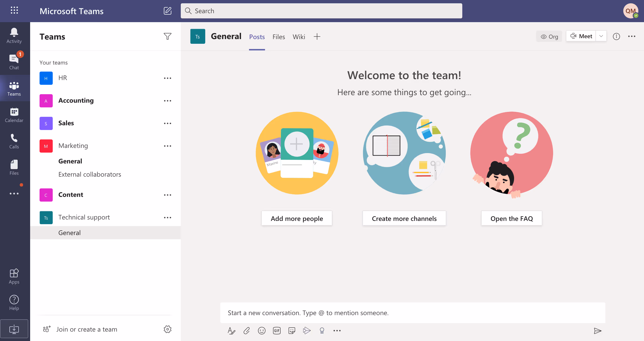Collapse the Marketing team channels

[x=73, y=146]
